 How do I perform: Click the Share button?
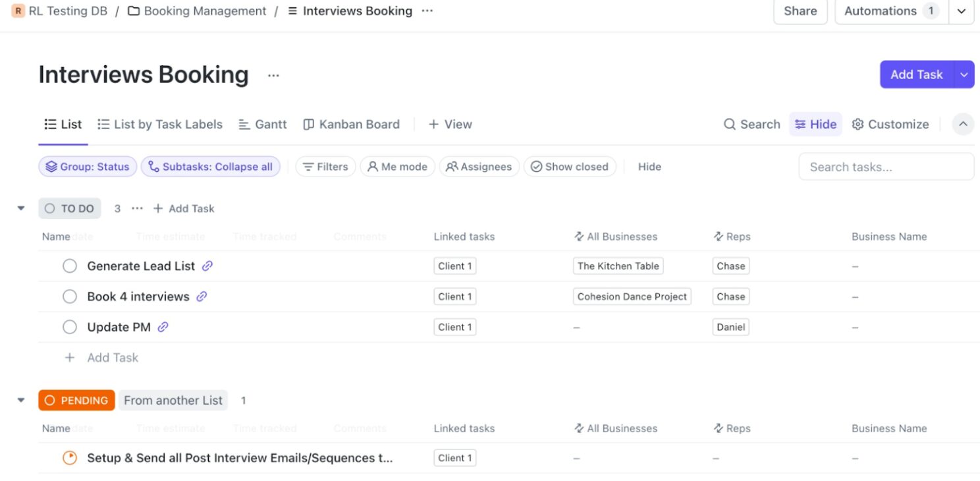(800, 11)
